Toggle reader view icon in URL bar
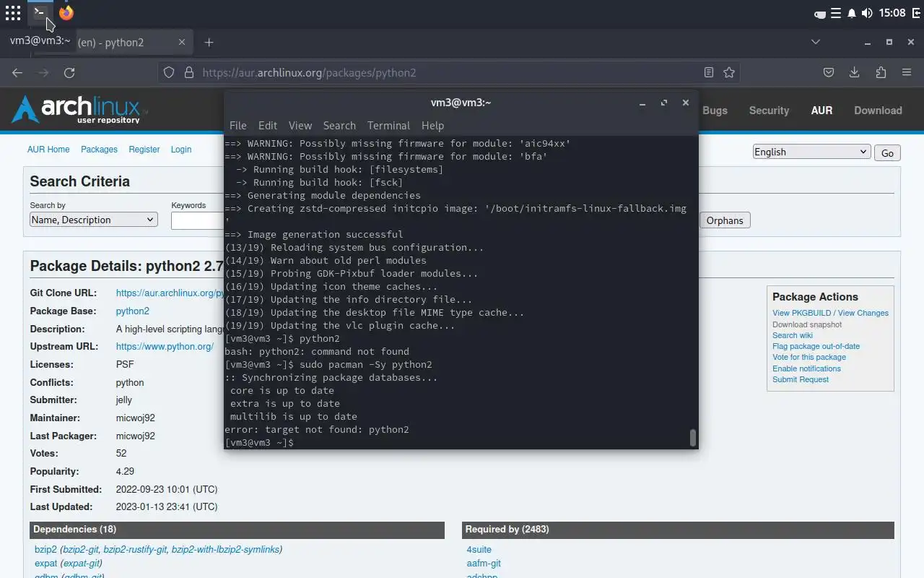The width and height of the screenshot is (924, 578). tap(709, 72)
